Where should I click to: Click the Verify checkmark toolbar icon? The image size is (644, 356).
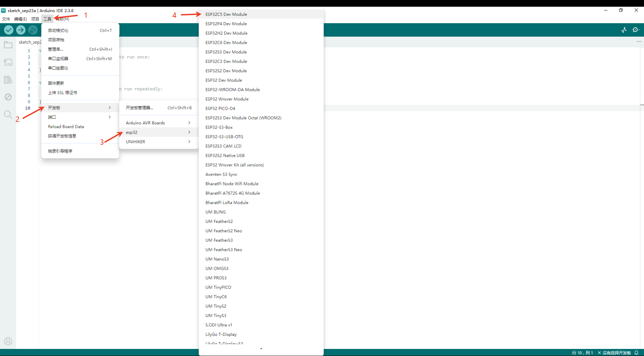tap(9, 30)
